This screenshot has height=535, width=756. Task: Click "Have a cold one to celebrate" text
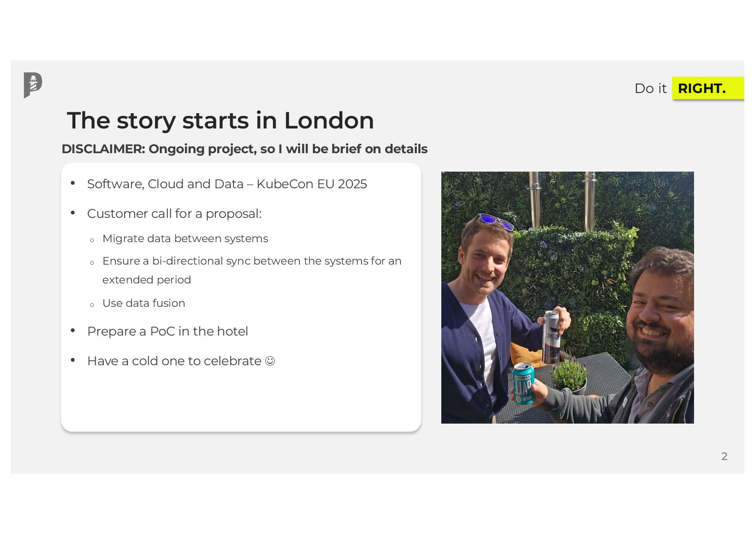tap(174, 361)
